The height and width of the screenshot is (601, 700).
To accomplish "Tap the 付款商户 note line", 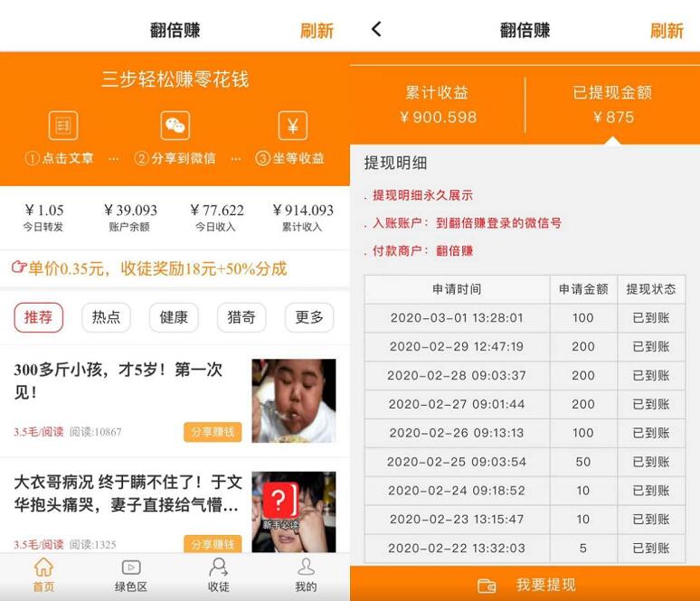I will (x=422, y=250).
